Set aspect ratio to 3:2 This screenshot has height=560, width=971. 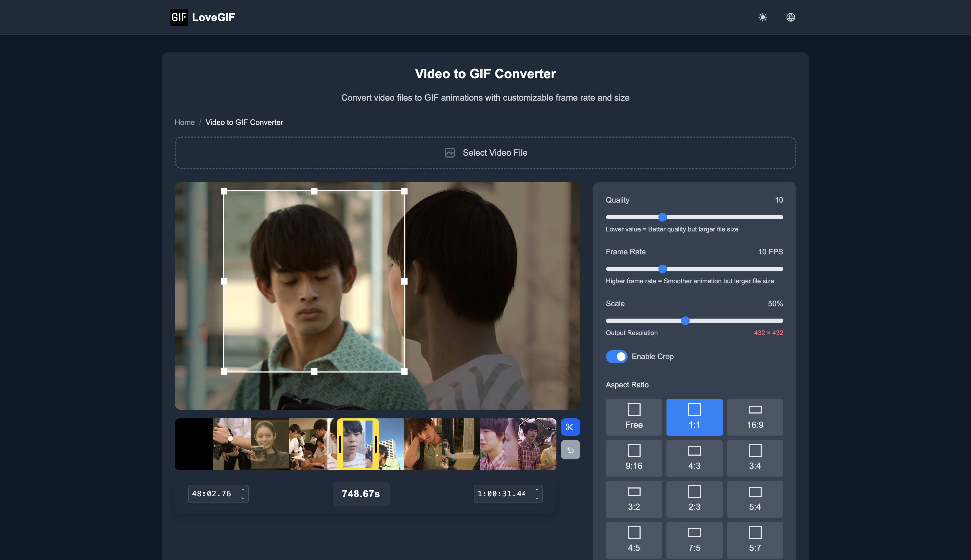pos(634,499)
